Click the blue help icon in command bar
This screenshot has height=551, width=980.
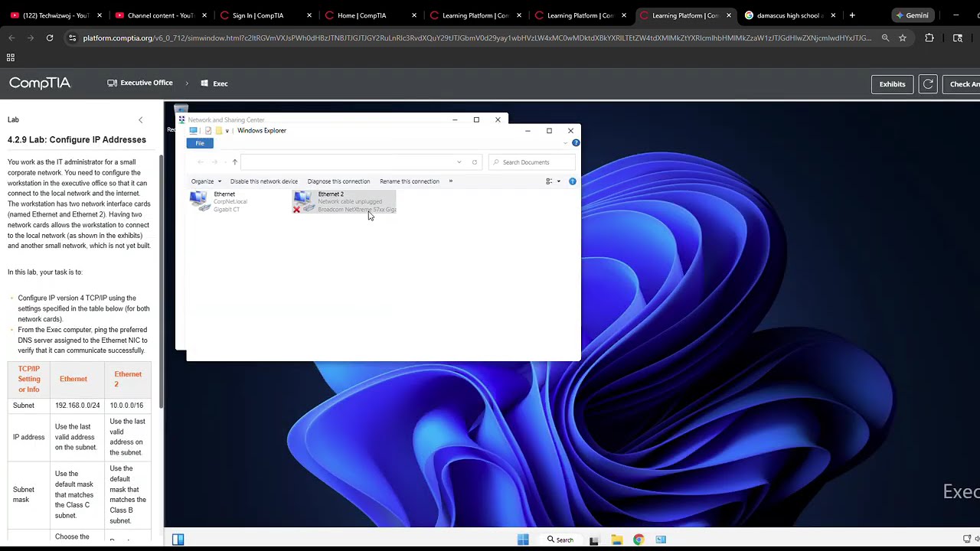coord(573,181)
